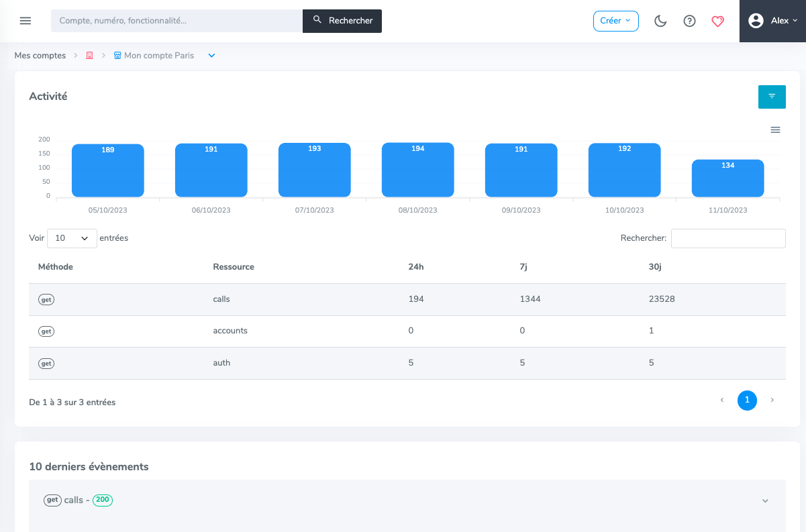Viewport: 806px width, 532px height.
Task: Click the get badge in auth row
Action: 46,364
